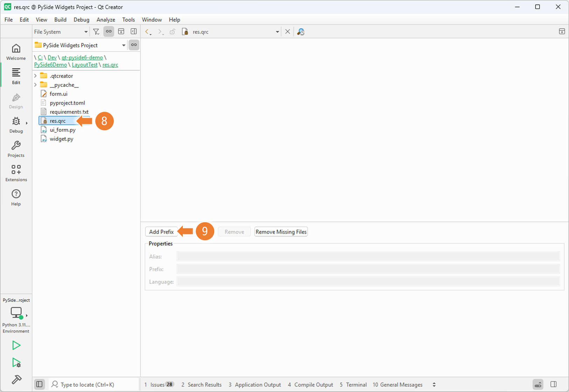Open the PySide Widgets Project root dropdown
This screenshot has width=569, height=392.
(x=80, y=45)
